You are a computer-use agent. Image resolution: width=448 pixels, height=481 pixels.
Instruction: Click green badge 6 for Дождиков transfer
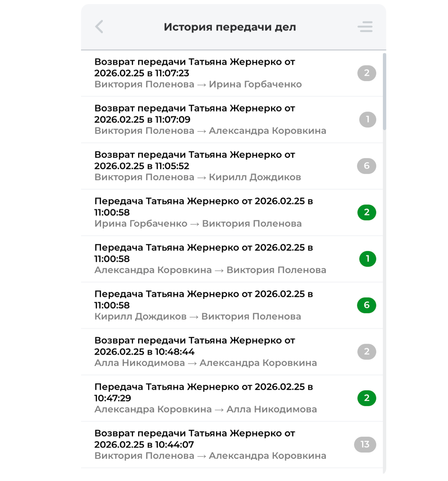pos(367,305)
